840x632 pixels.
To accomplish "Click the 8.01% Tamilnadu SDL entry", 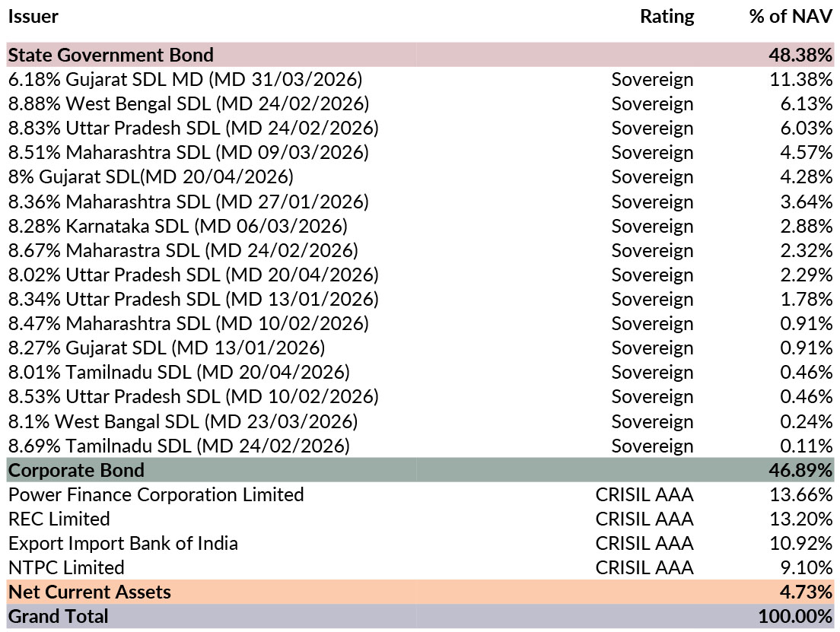I will coord(179,372).
